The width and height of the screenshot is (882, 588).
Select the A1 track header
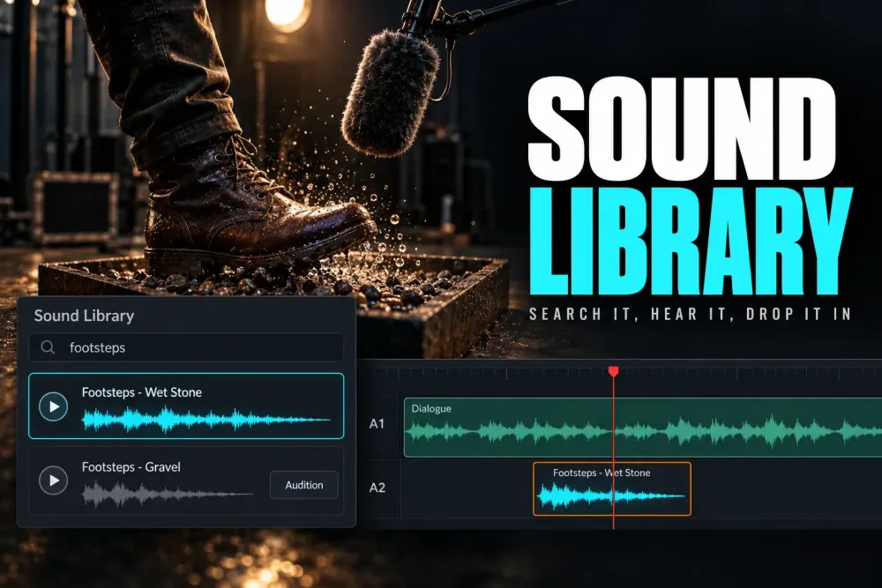377,424
